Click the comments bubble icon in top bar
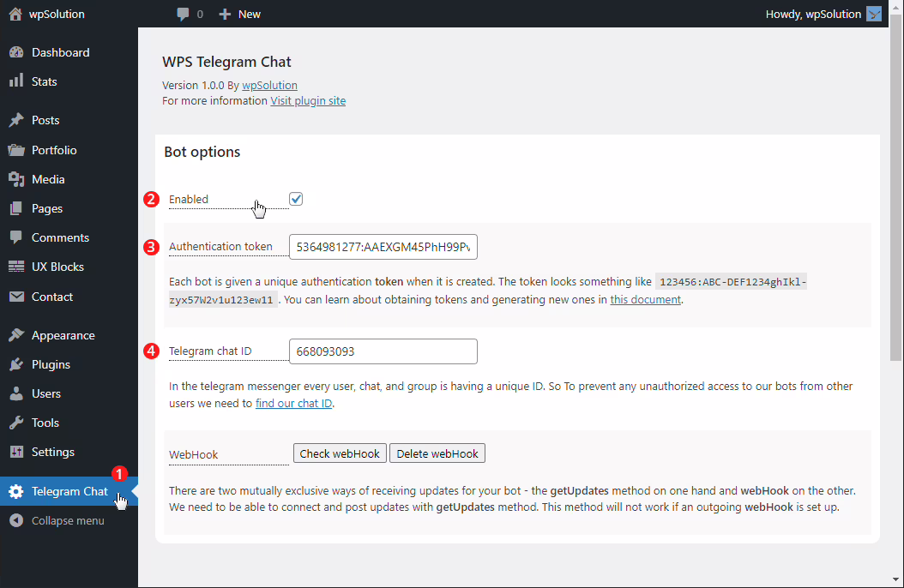 [183, 14]
